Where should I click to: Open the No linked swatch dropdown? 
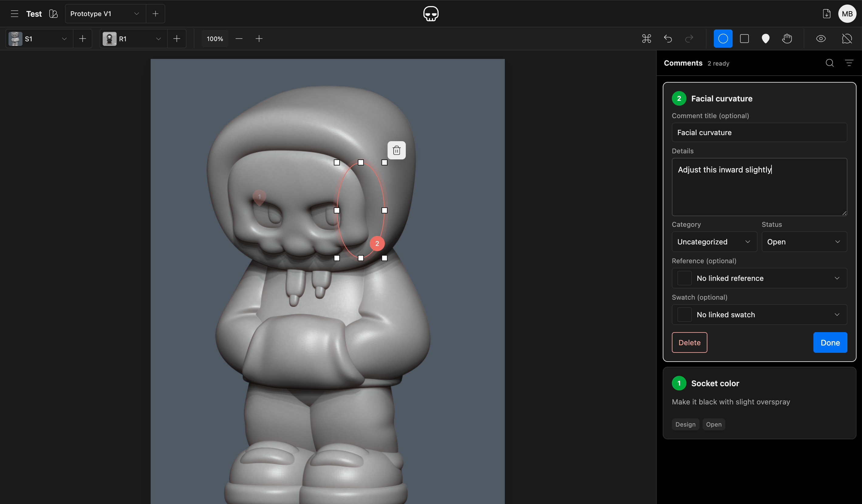click(759, 315)
